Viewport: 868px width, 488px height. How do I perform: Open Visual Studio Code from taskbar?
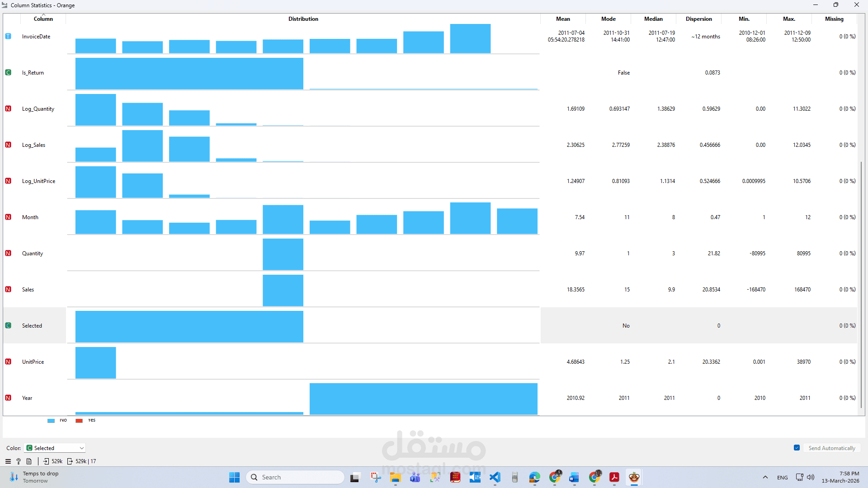(x=495, y=477)
